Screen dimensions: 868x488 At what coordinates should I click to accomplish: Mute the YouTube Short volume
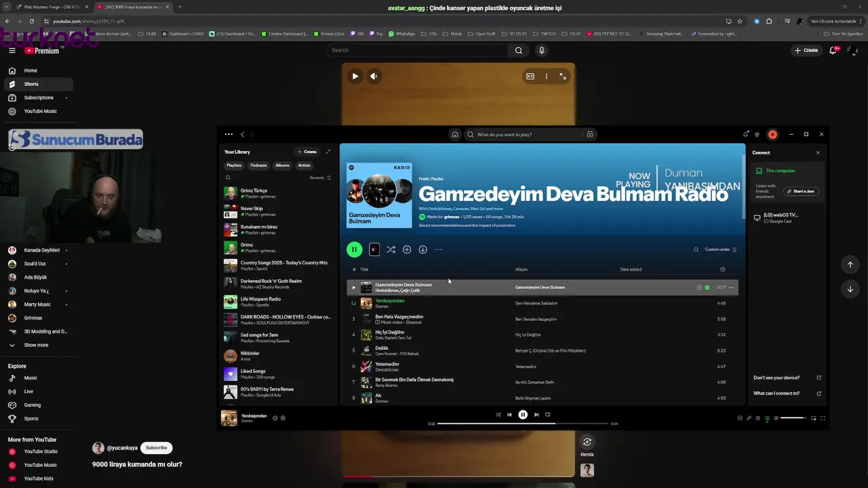pos(374,77)
